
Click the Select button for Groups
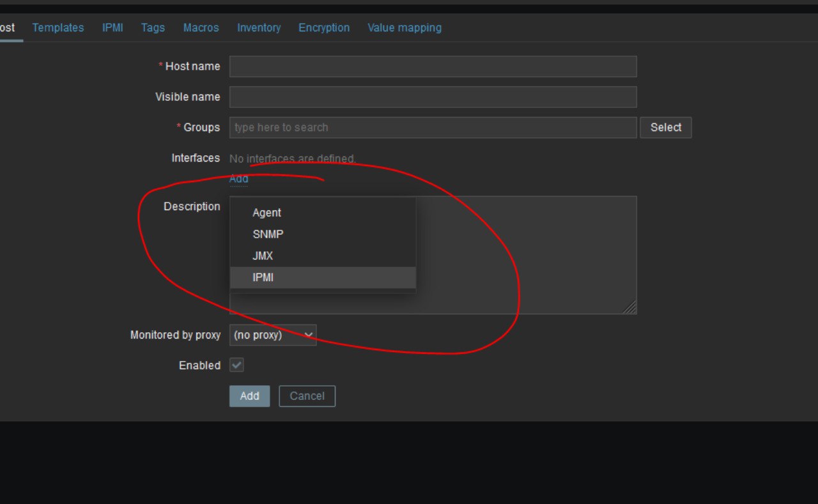point(666,128)
